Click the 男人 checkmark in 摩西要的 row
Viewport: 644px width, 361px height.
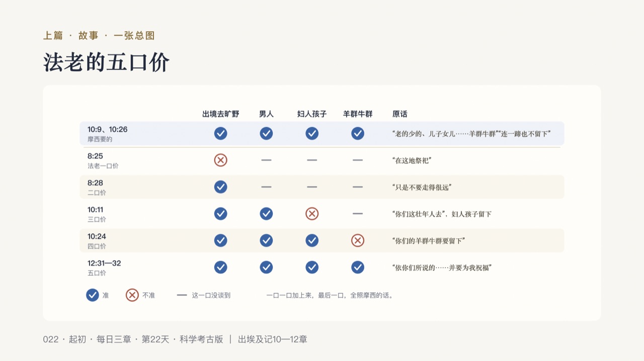click(266, 133)
